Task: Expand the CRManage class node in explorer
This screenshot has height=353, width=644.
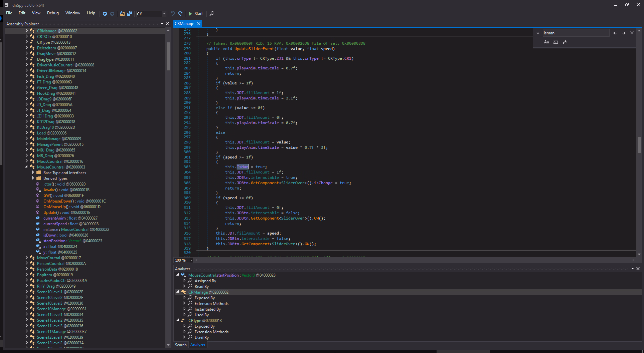Action: pos(27,31)
